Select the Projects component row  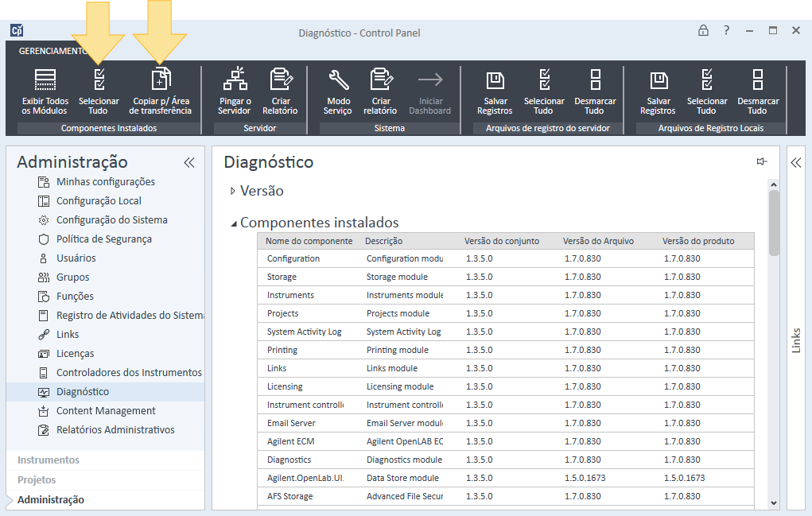click(x=506, y=313)
